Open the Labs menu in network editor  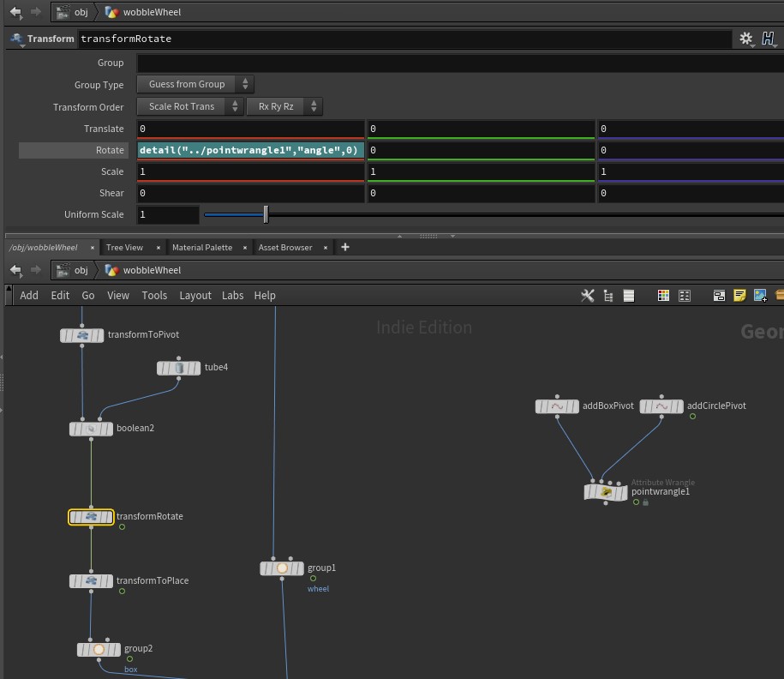point(232,296)
